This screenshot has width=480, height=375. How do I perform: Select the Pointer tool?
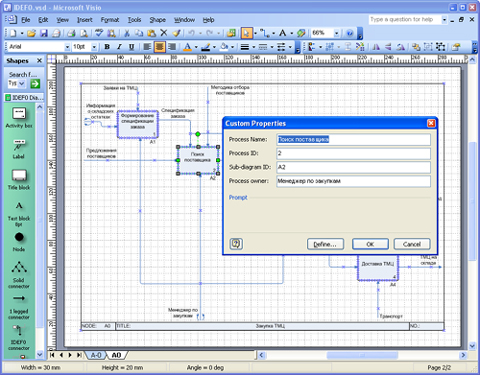point(246,33)
